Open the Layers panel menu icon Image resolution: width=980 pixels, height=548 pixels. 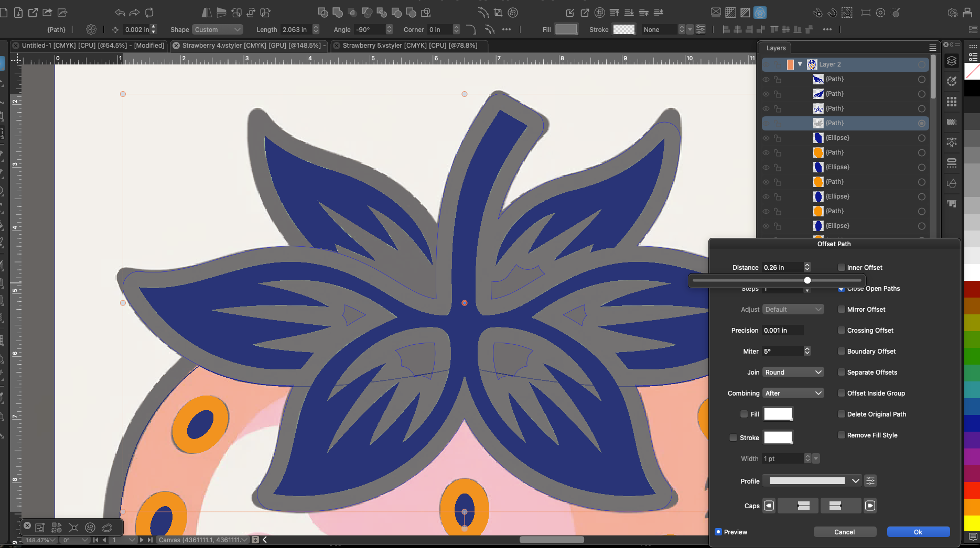933,48
